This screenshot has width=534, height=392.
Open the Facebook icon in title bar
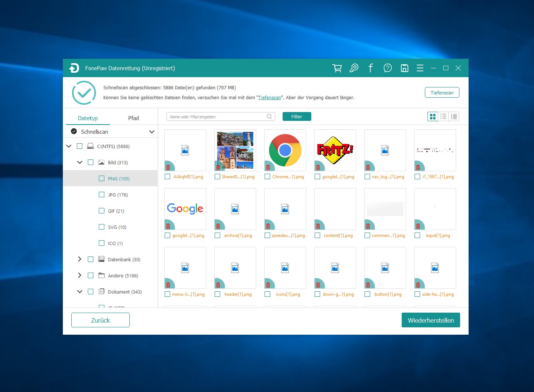pos(370,68)
